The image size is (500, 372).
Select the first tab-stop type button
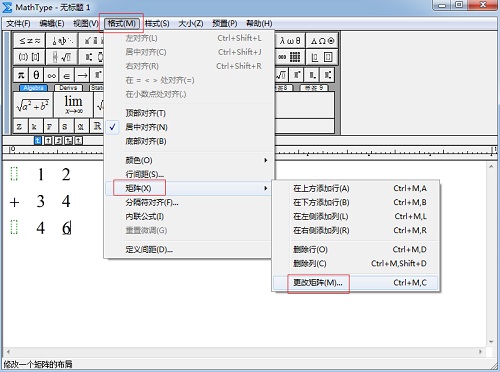point(38,141)
